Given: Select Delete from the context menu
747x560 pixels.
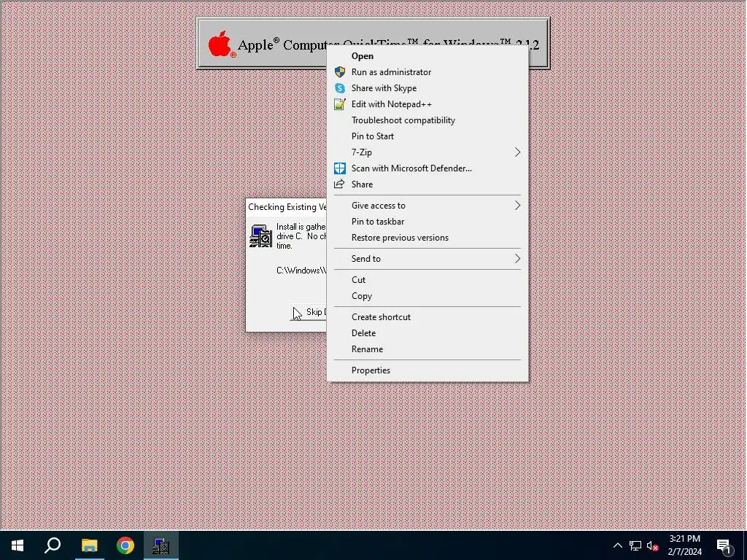Looking at the screenshot, I should point(427,333).
